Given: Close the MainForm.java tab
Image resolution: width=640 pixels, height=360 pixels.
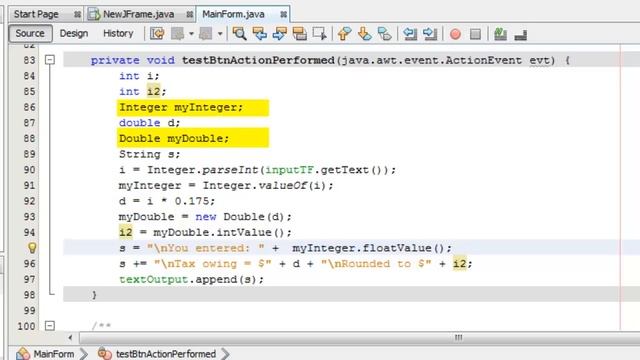Looking at the screenshot, I should 283,15.
